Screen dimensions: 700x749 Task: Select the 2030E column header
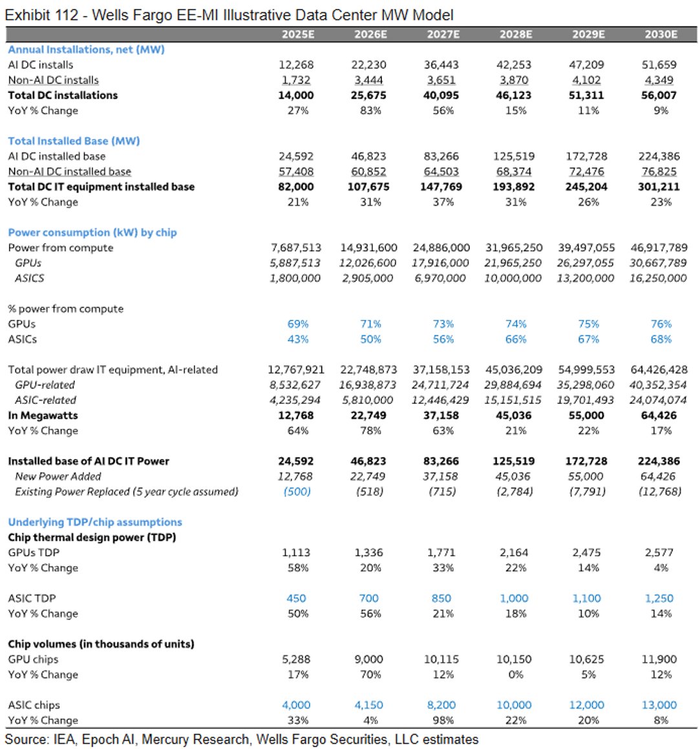click(x=661, y=34)
